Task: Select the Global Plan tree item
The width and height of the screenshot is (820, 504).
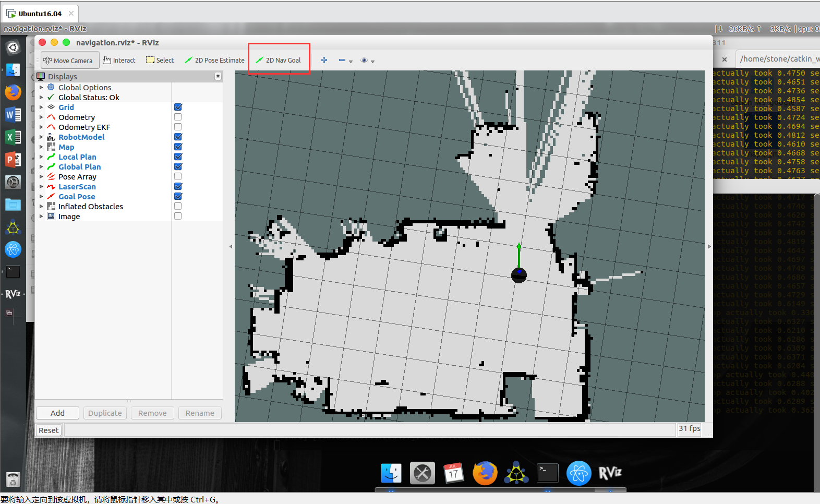Action: (79, 167)
